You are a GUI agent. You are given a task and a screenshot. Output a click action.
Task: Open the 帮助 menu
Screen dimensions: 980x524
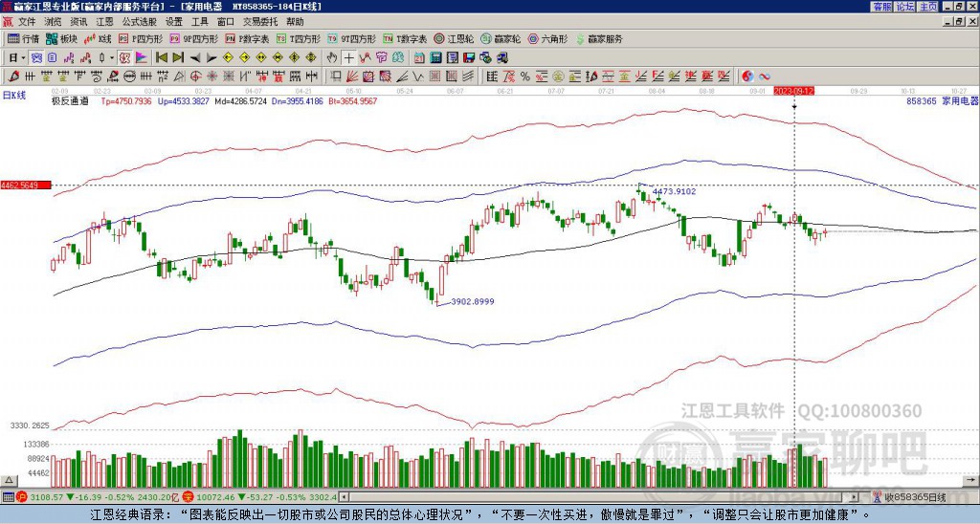[x=295, y=22]
